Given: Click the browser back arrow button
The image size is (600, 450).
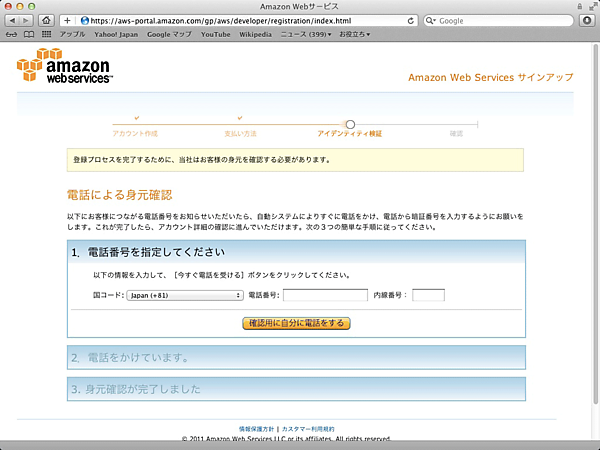Looking at the screenshot, I should pyautogui.click(x=14, y=20).
